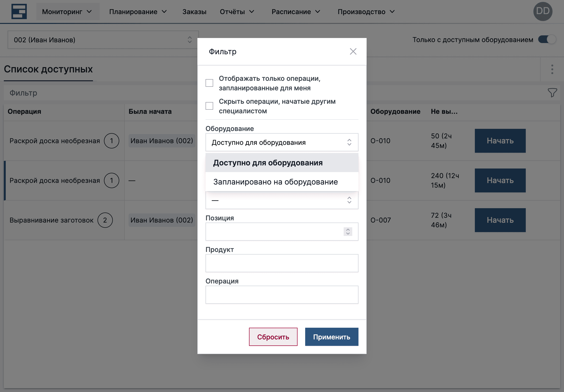
Task: Check Скрыть операции, начатые другим специалистом
Action: pyautogui.click(x=209, y=106)
